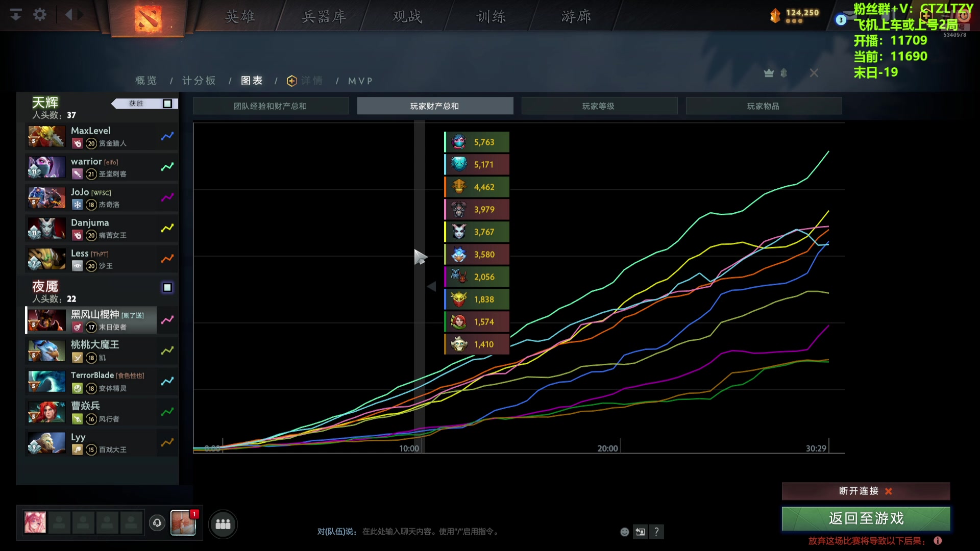Click the hero icon beside 3,767

(459, 232)
